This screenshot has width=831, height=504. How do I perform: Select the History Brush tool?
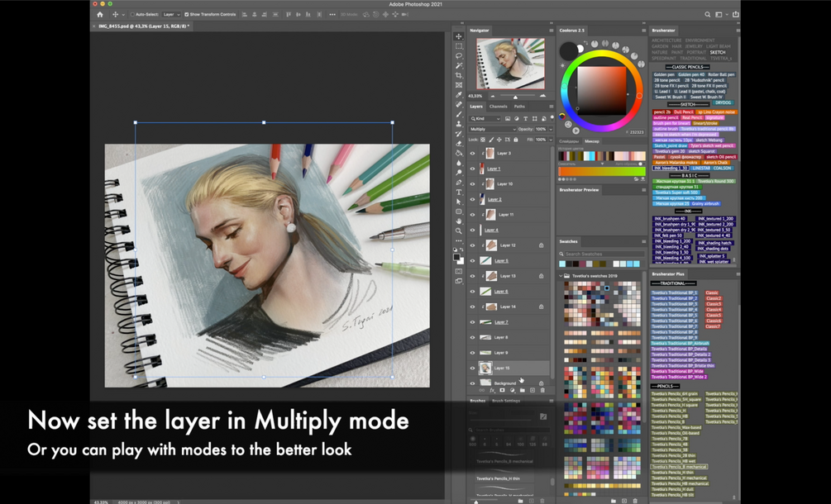459,134
